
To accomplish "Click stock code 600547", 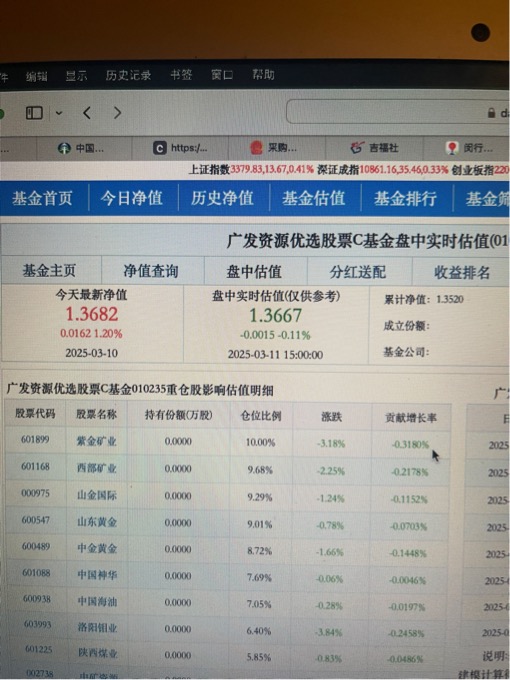I will (x=36, y=520).
